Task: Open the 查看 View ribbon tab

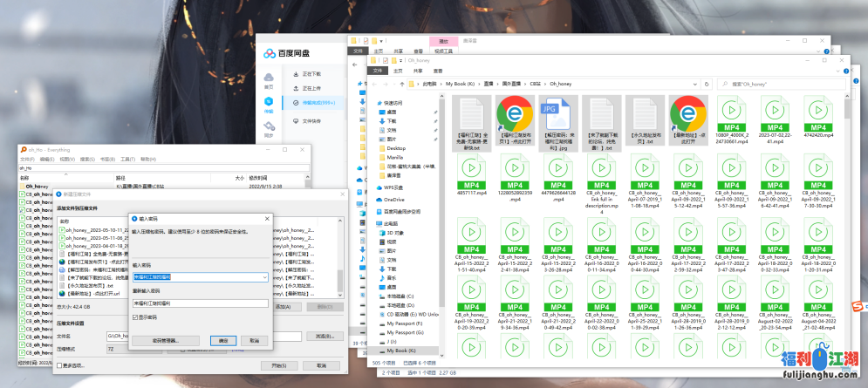Action: click(439, 71)
